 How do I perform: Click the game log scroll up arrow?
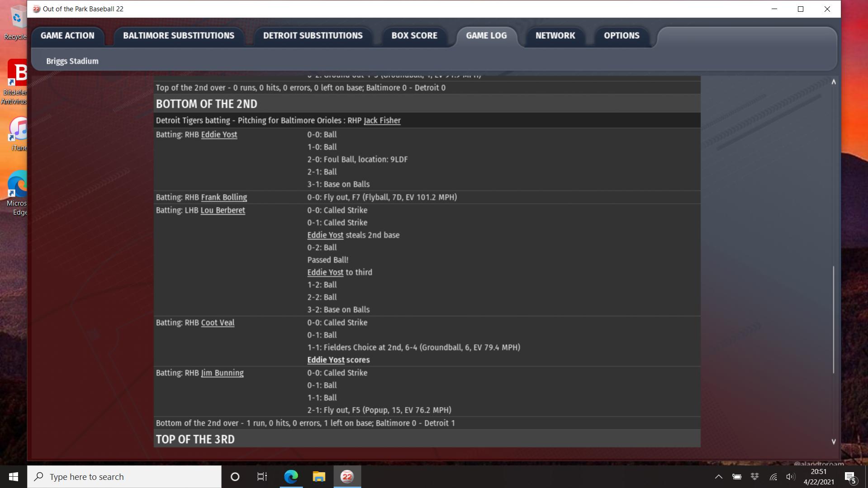tap(833, 82)
